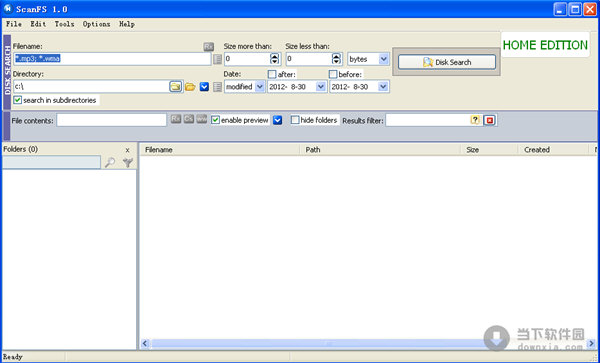This screenshot has width=600, height=363.
Task: Click the filter funnel icon in Folders panel
Action: pos(128,163)
